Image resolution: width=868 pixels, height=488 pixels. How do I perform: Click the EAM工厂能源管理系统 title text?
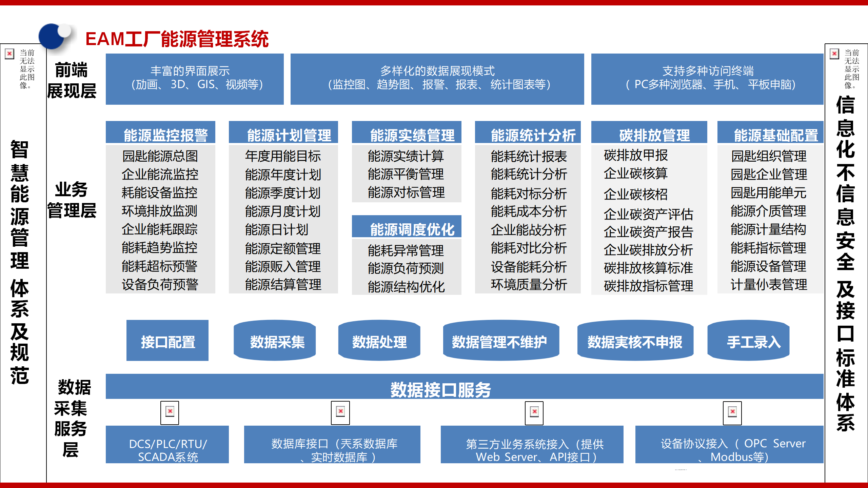pyautogui.click(x=177, y=39)
